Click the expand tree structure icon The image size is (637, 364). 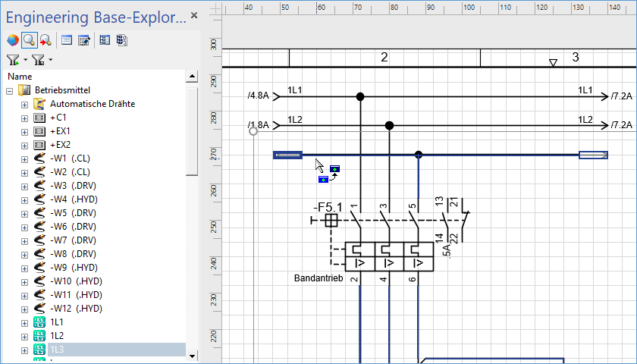(105, 40)
